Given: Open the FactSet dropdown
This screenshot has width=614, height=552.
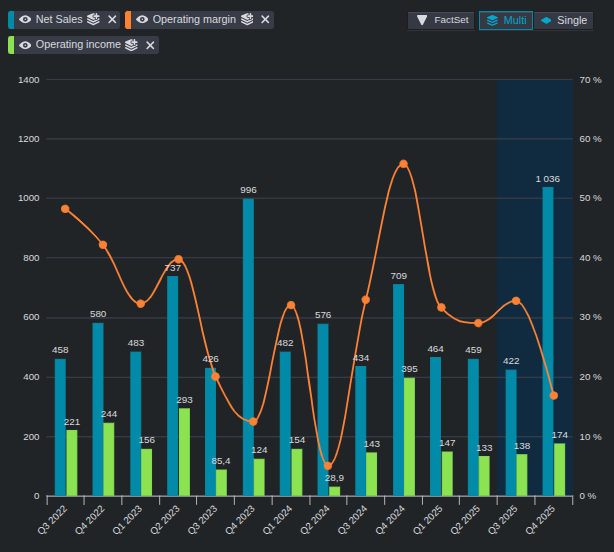Looking at the screenshot, I should (x=441, y=20).
